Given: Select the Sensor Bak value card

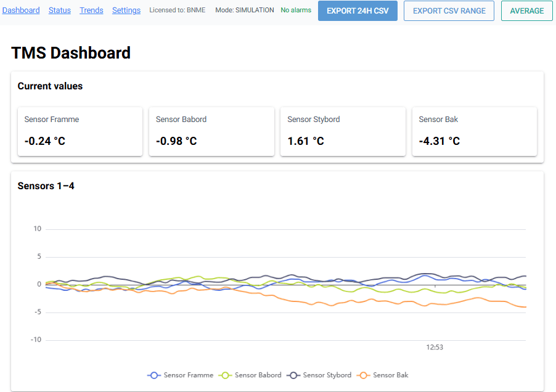Looking at the screenshot, I should pos(475,131).
